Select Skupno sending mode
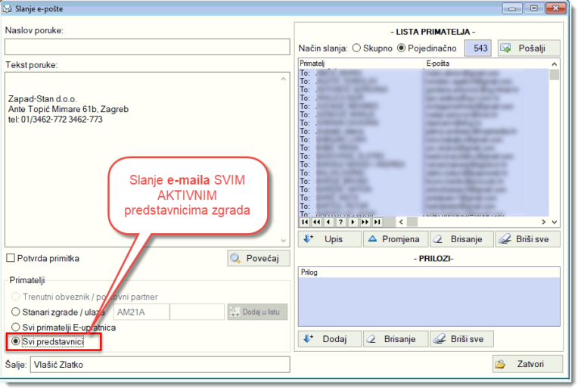The width and height of the screenshot is (581, 392). coord(357,48)
